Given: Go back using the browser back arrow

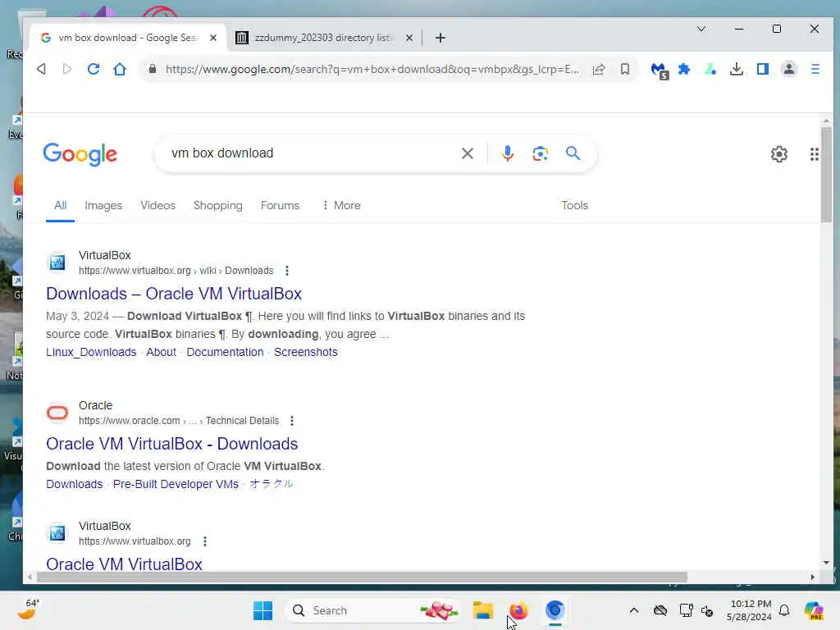Looking at the screenshot, I should click(x=41, y=69).
